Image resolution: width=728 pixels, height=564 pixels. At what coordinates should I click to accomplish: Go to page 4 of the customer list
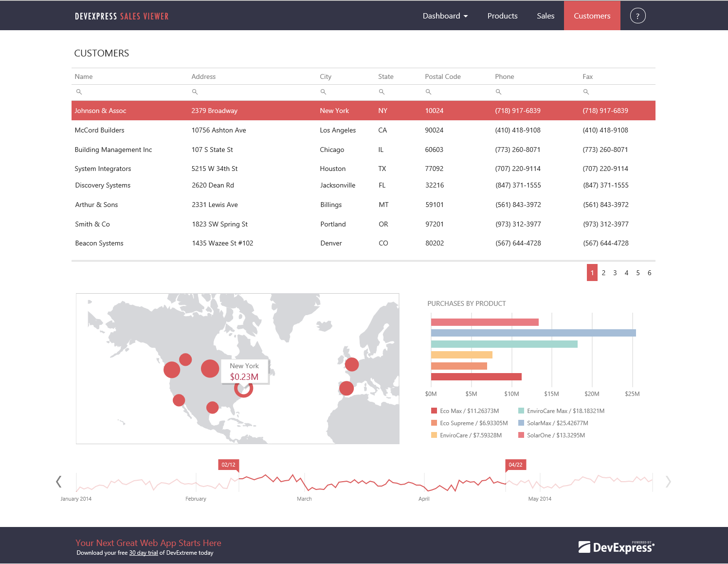pos(626,273)
